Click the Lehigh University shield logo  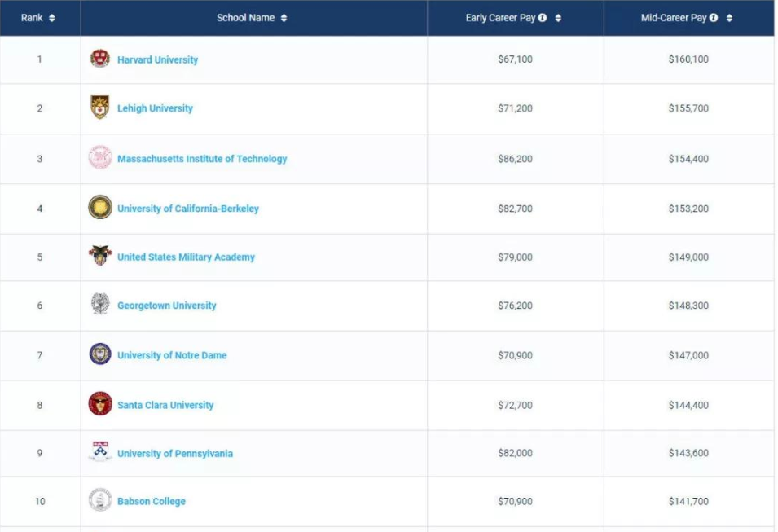coord(99,108)
